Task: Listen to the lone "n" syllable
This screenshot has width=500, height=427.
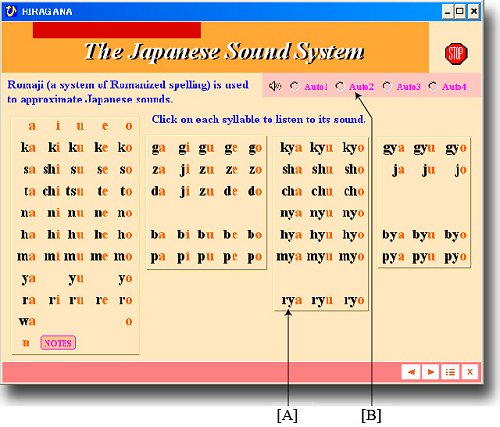Action: click(x=26, y=343)
